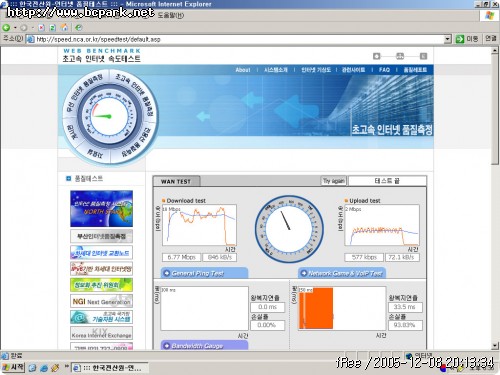The image size is (500, 375).
Task: Click the 부산인터넷품질측정 banner
Action: [x=101, y=236]
